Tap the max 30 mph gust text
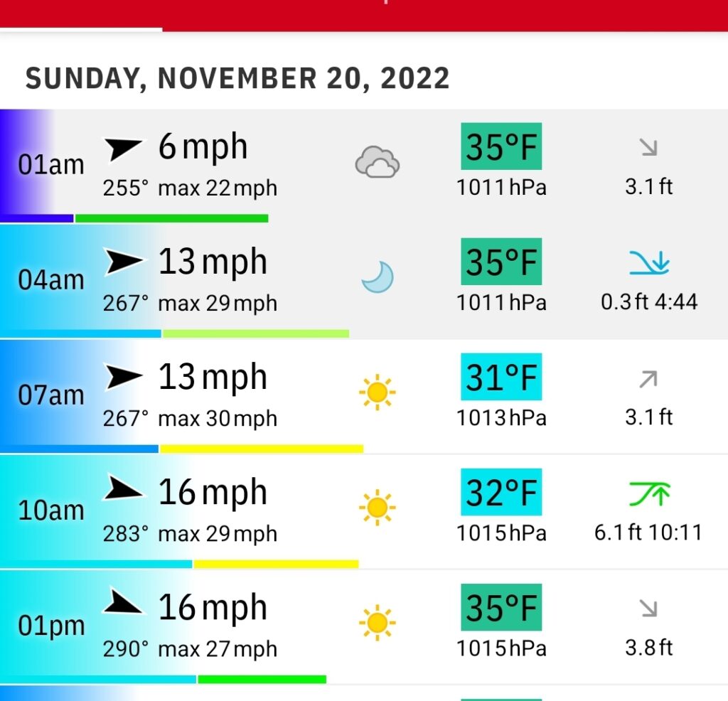Viewport: 728px width, 701px height. click(218, 418)
